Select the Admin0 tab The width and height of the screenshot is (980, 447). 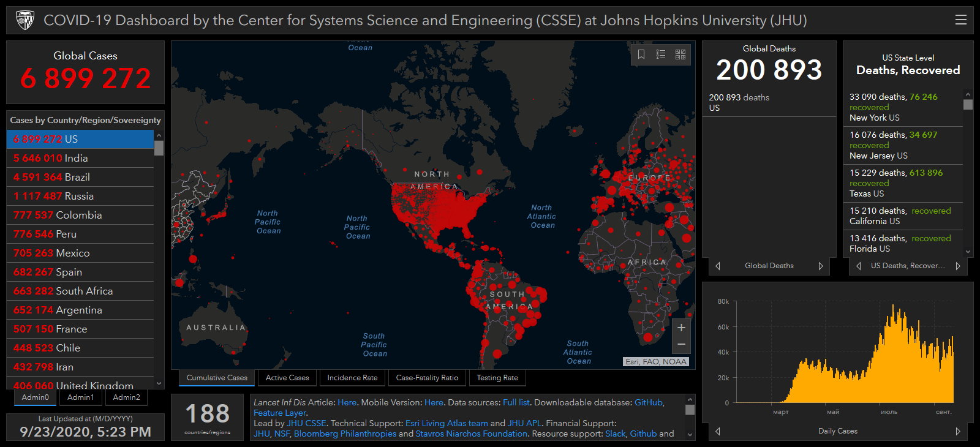tap(35, 397)
